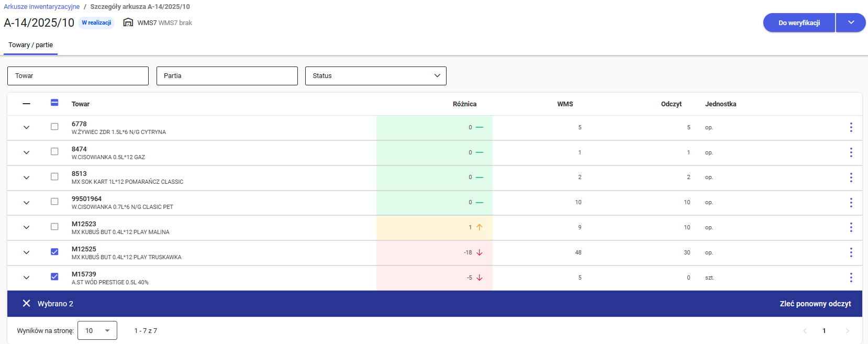Open the results-per-page dropdown
The image size is (868, 344).
click(97, 331)
